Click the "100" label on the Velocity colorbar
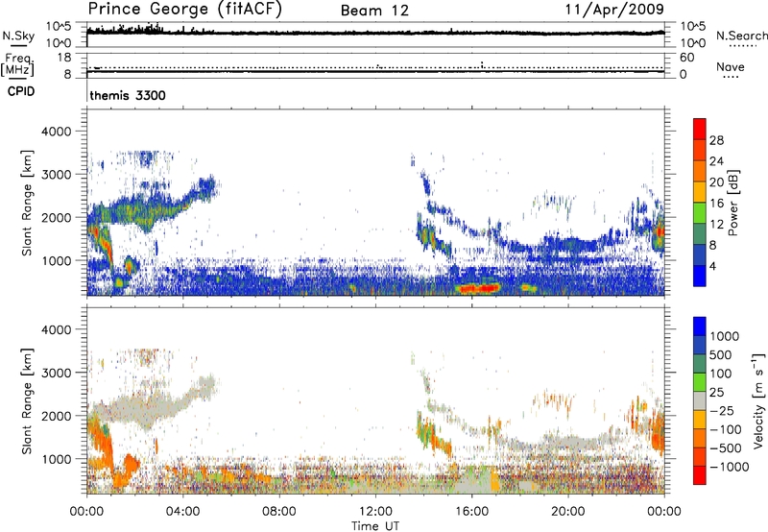 (x=720, y=374)
